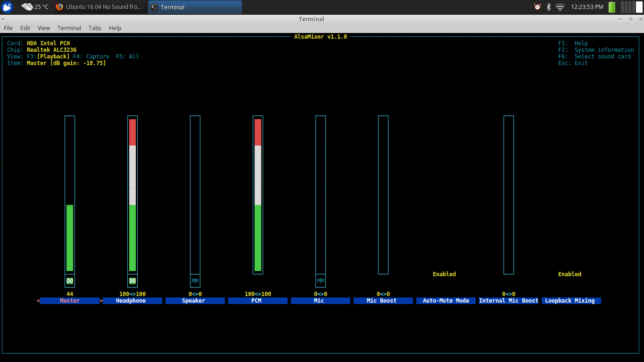Open the File menu
644x362 pixels.
[8, 28]
